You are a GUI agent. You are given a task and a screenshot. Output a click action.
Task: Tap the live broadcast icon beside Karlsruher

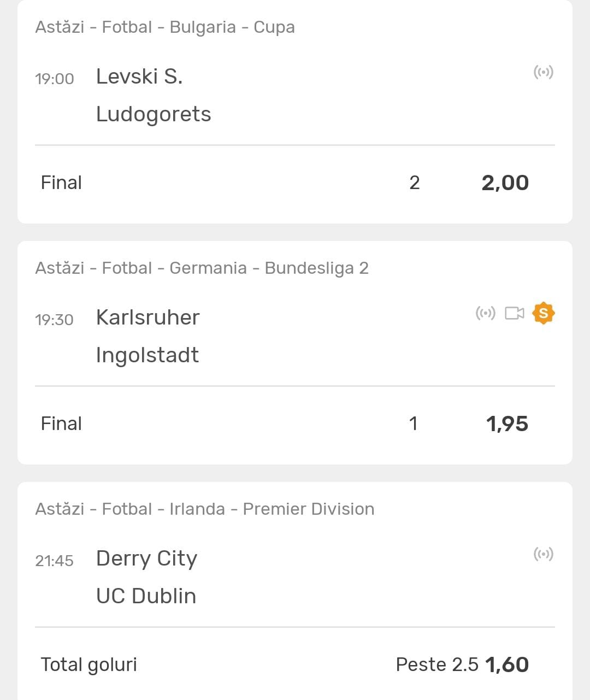pyautogui.click(x=485, y=313)
